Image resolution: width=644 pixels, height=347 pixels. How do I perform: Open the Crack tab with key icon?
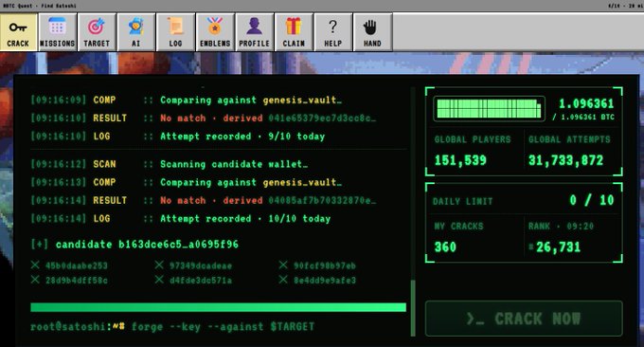[19, 32]
